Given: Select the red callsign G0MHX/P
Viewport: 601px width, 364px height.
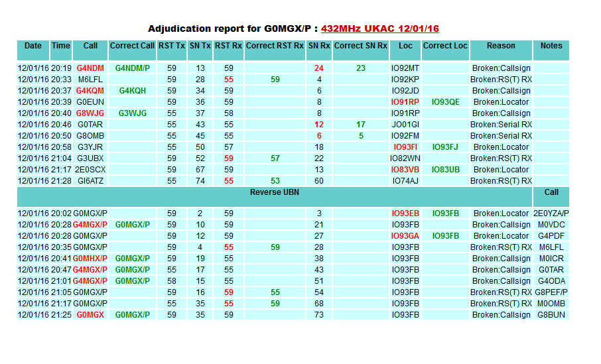Looking at the screenshot, I should click(x=90, y=259).
